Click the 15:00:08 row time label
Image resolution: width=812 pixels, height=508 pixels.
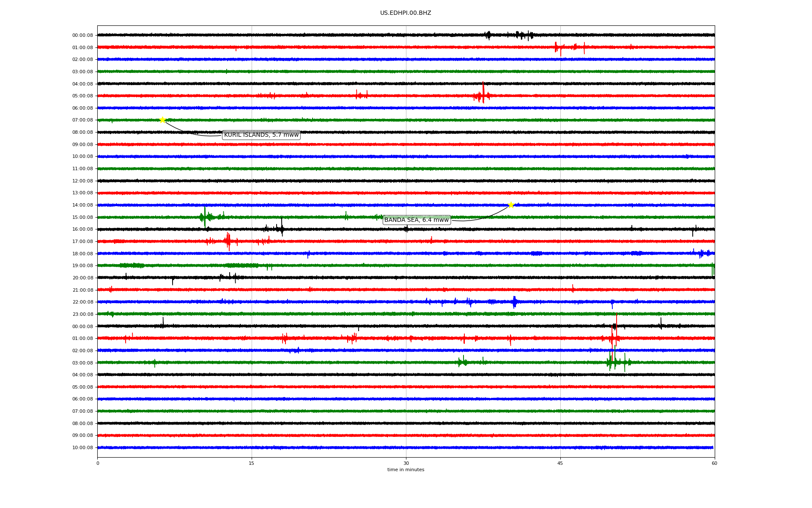pos(82,218)
